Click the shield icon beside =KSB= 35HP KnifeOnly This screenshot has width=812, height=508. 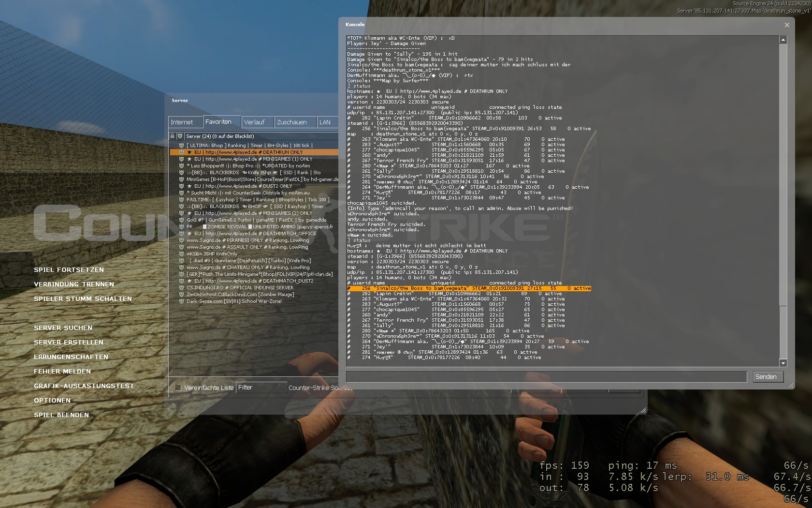(x=181, y=254)
